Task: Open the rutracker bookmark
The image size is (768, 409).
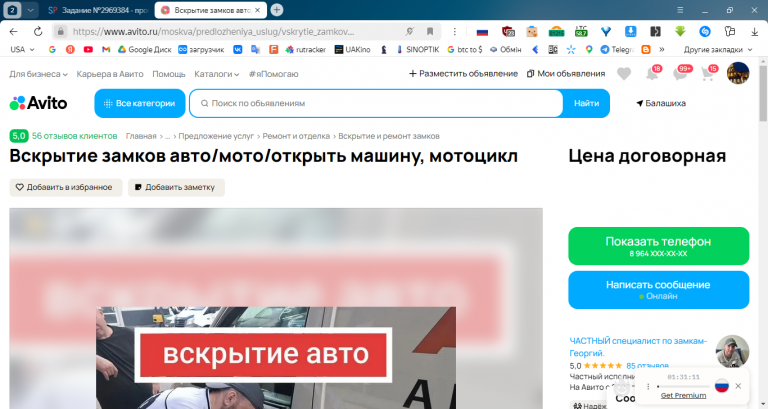Action: coord(306,49)
